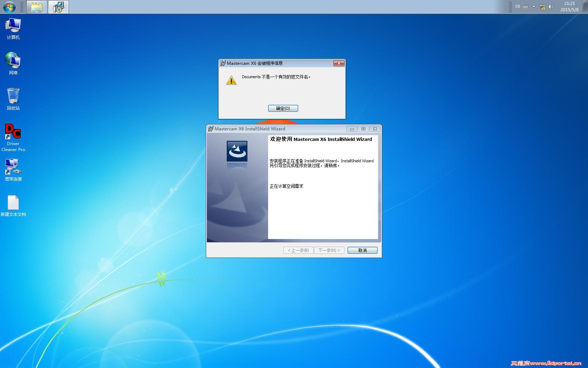Screen dimensions: 588x368
Task: Click the 'Mastercam X6 InstallShield Wizard' title text
Action: click(250, 129)
